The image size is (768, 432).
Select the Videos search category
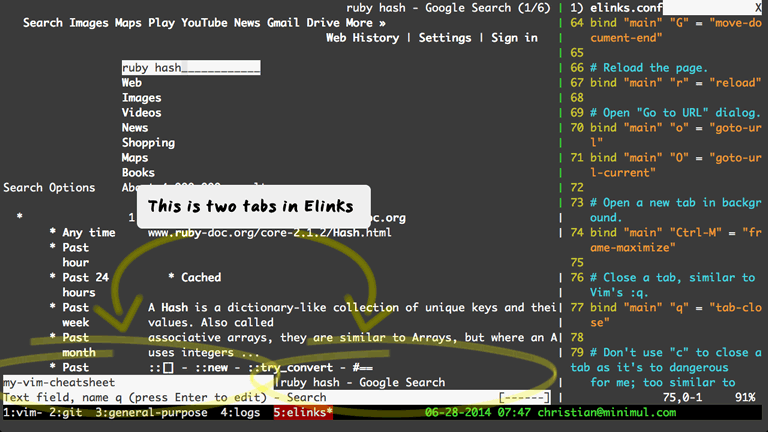[142, 113]
